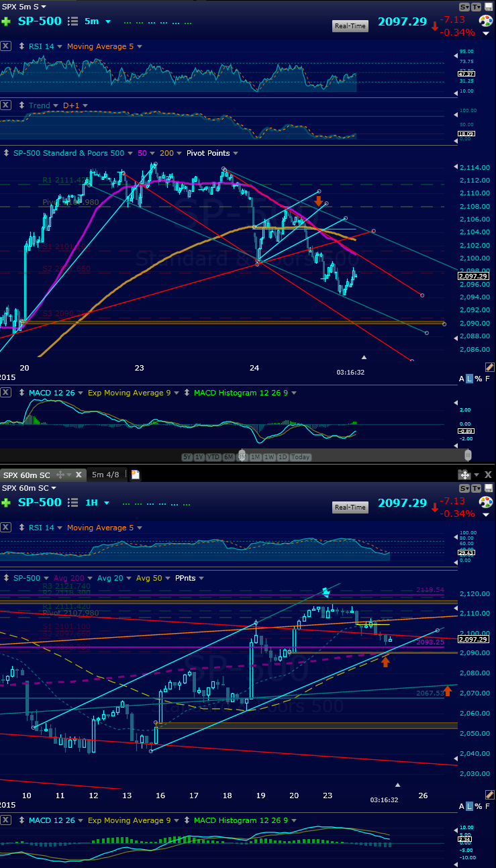
Task: Click the time-range slider handle right of Today
Action: 468,455
